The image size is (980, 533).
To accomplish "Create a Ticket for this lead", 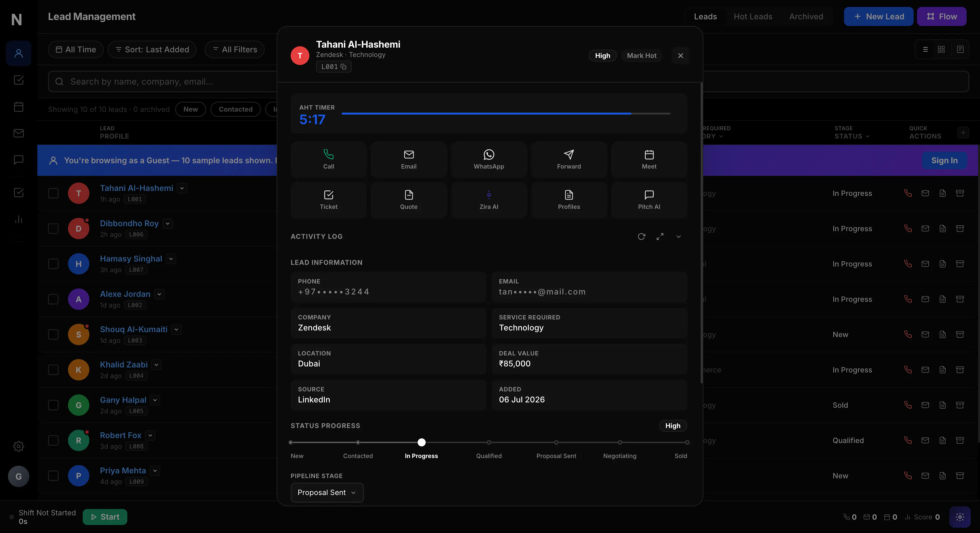I will (328, 200).
